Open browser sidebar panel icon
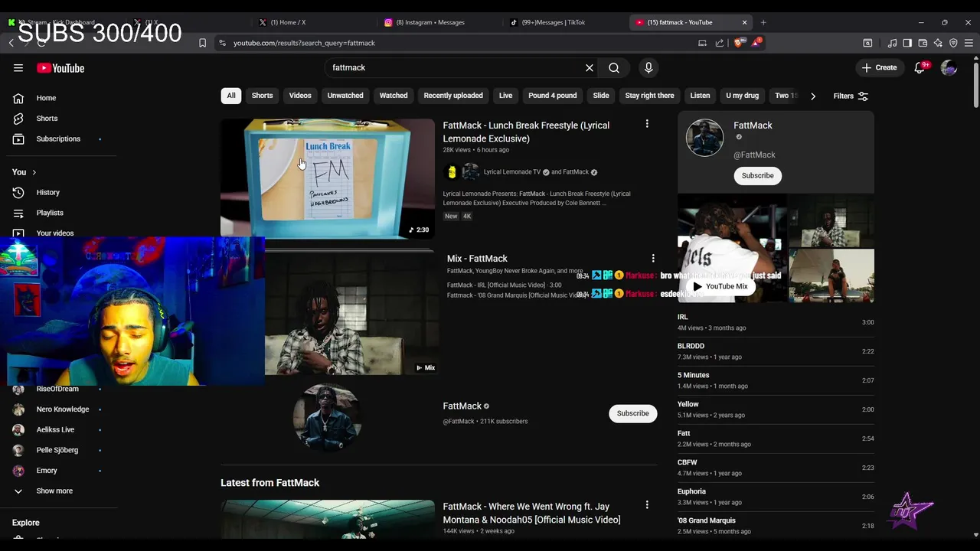Viewport: 980px width, 551px height. 907,43
